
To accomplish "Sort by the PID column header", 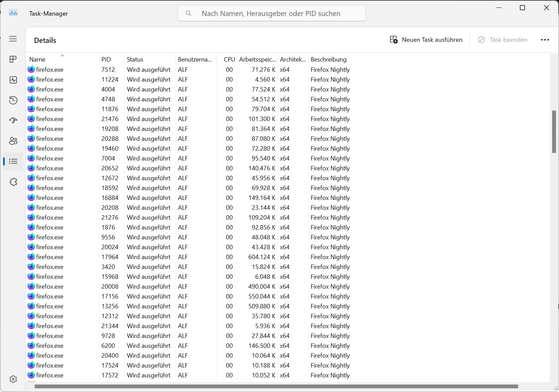I will (106, 59).
